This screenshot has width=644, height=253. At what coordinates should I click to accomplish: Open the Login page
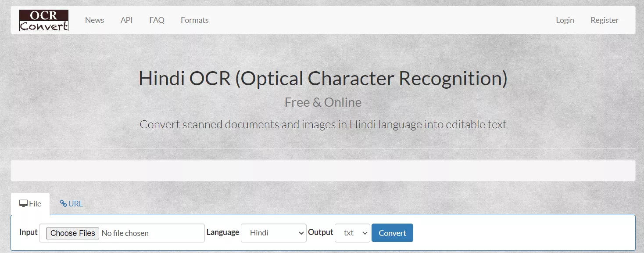pyautogui.click(x=565, y=20)
